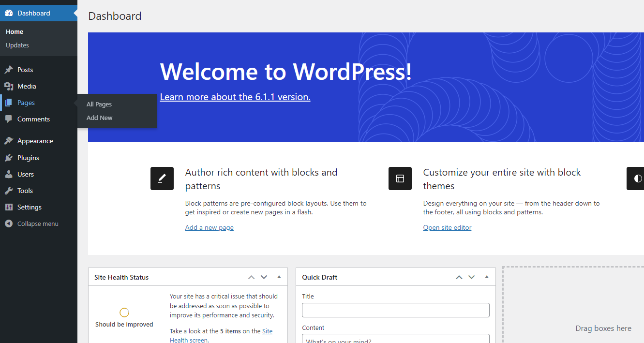Image resolution: width=644 pixels, height=343 pixels.
Task: Open Comments menu label
Action: (33, 119)
